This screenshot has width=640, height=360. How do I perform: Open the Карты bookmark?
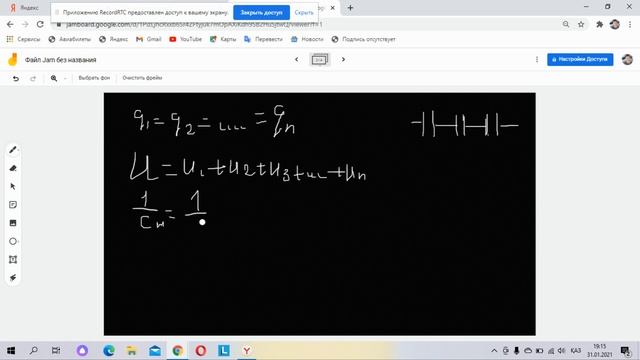(223, 39)
